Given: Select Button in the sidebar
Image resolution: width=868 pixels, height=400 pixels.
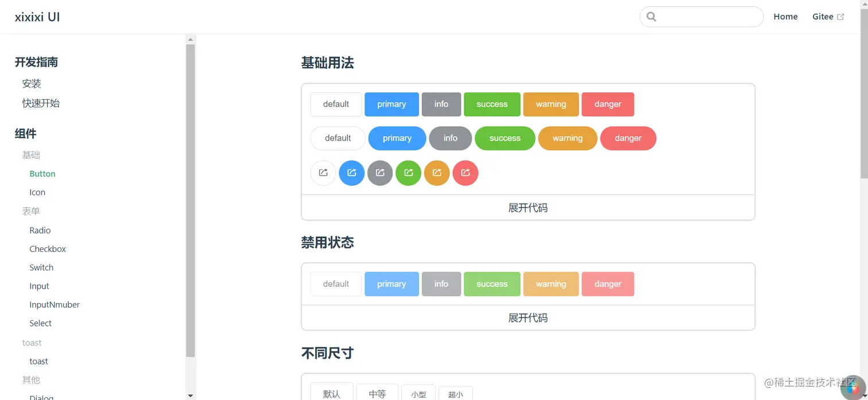Looking at the screenshot, I should 42,174.
